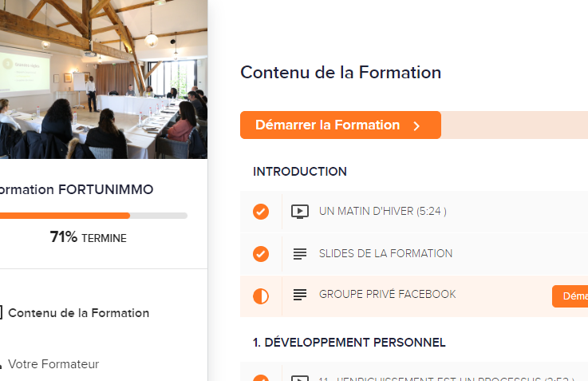This screenshot has height=381, width=588.
Task: Click the training room course thumbnail
Action: pyautogui.click(x=104, y=79)
